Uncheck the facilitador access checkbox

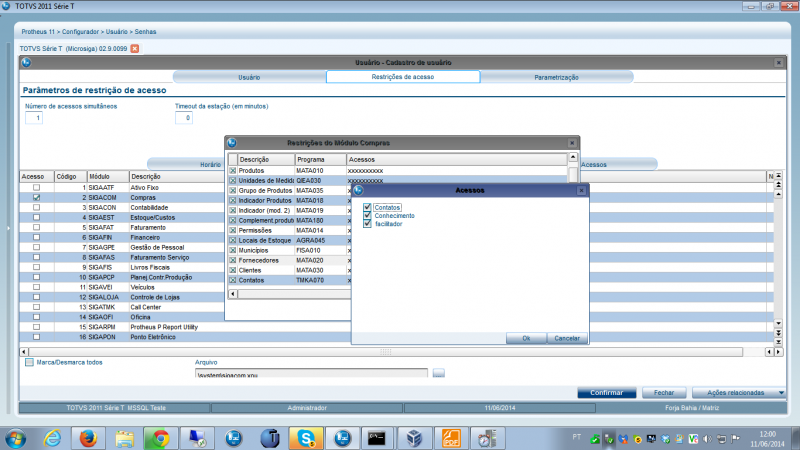tap(367, 223)
